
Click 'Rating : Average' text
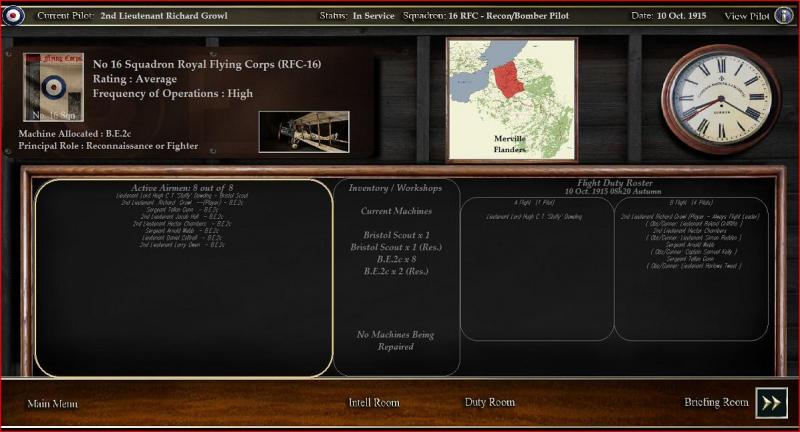point(135,79)
